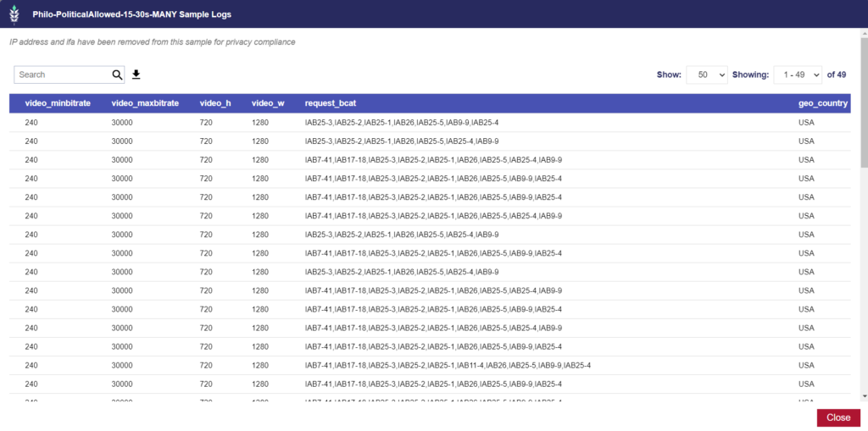This screenshot has height=431, width=868.
Task: Download the sample logs
Action: (x=136, y=75)
